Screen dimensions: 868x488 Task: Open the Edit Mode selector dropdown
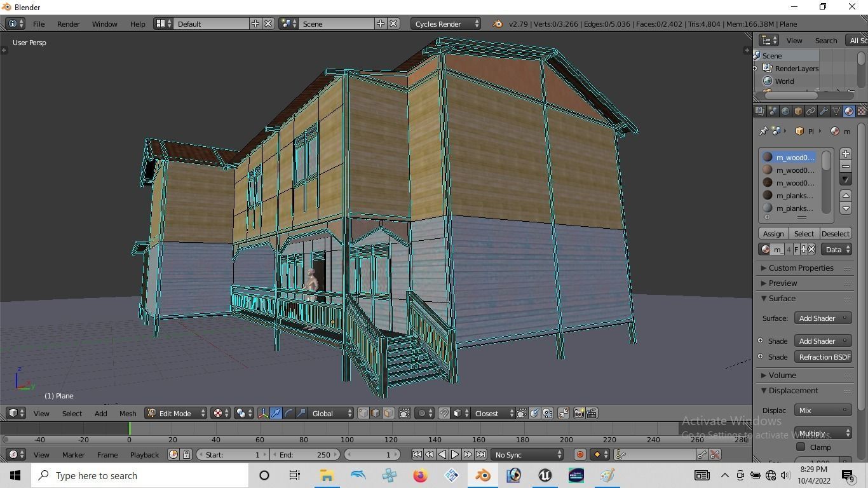coord(176,413)
